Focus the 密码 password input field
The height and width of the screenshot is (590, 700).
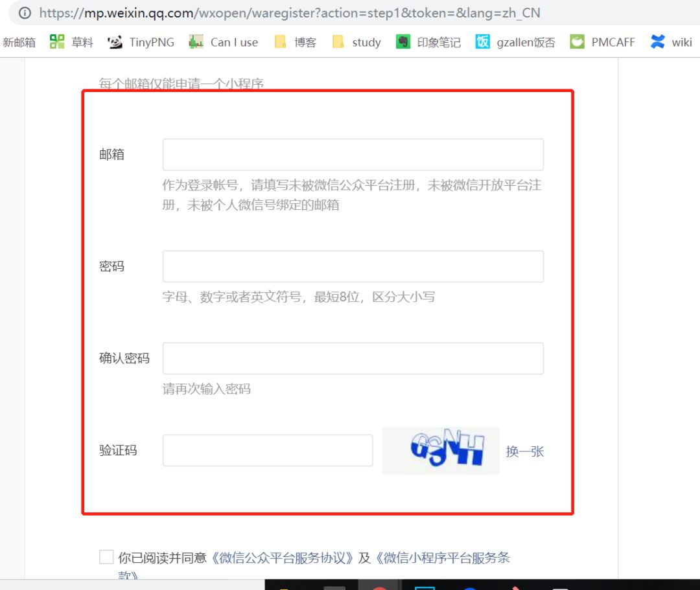point(353,266)
